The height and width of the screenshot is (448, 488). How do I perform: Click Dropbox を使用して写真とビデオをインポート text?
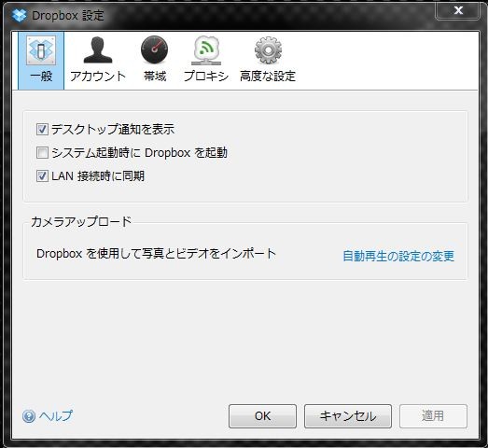[x=156, y=254]
